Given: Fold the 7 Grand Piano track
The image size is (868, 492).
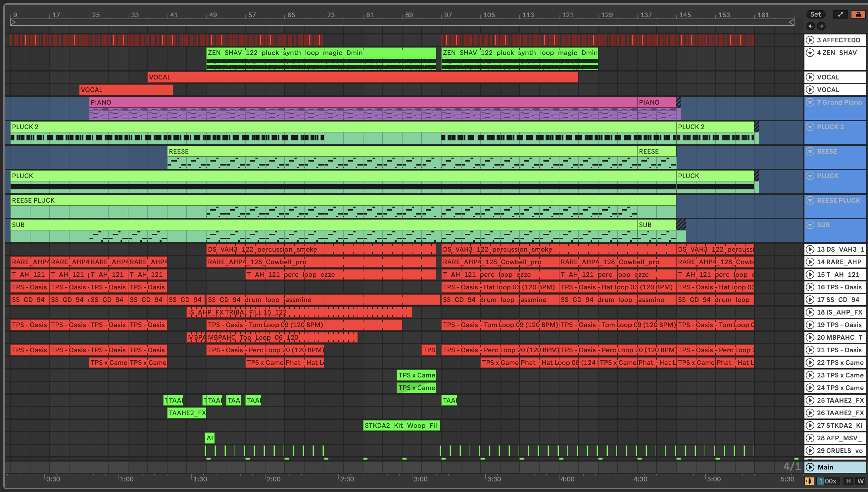Looking at the screenshot, I should click(x=810, y=102).
